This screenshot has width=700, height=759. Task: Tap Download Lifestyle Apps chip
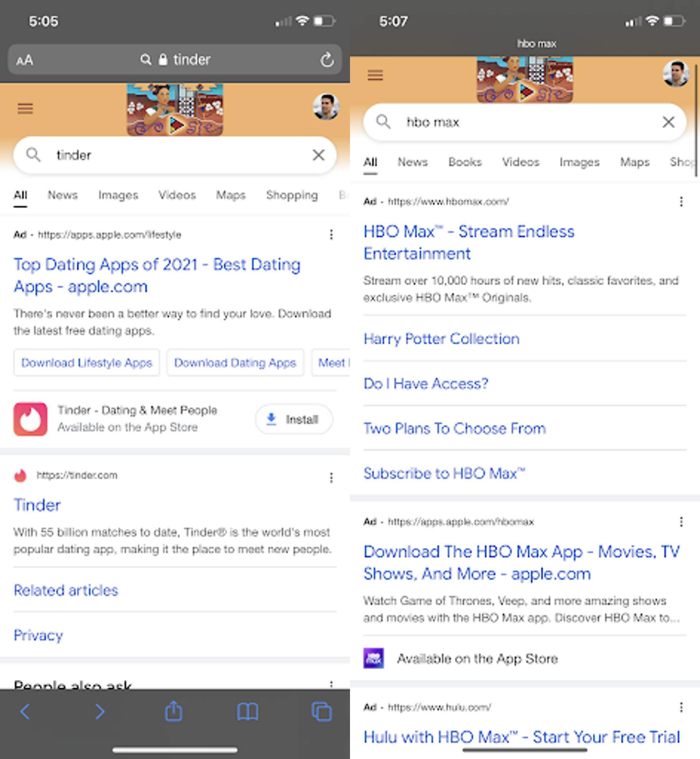pos(87,363)
